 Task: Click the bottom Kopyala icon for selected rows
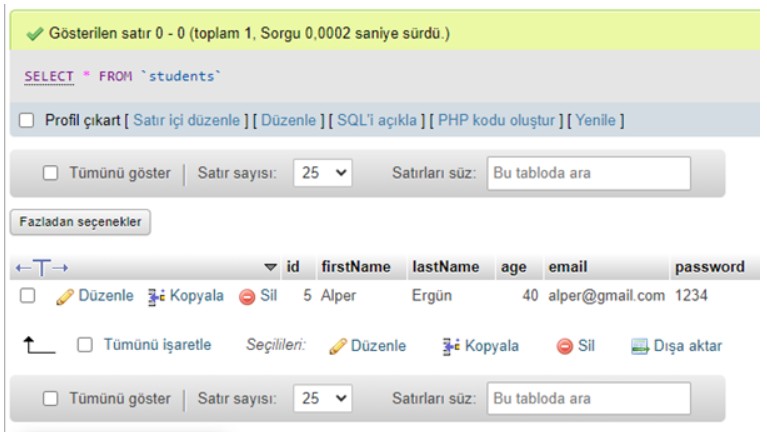coord(450,346)
